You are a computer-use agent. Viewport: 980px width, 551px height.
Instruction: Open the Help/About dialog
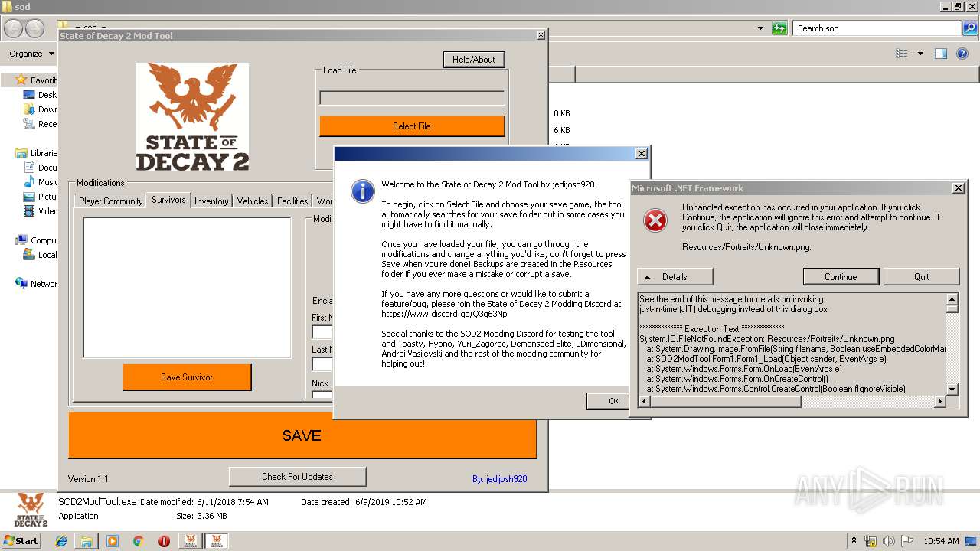pyautogui.click(x=473, y=60)
